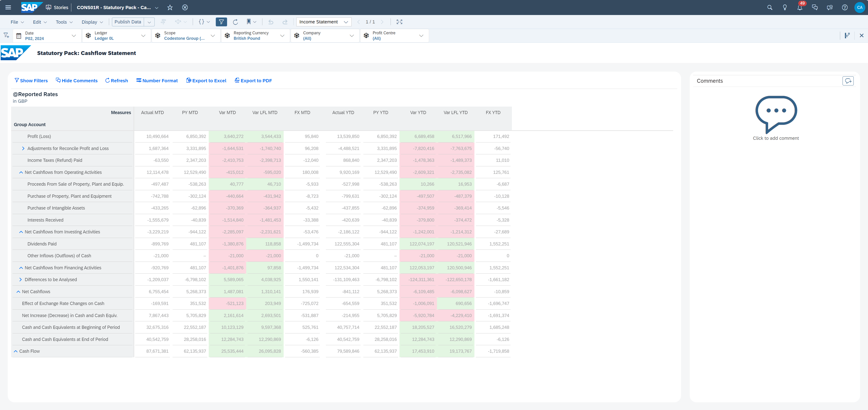
Task: Open the Stories navigation item
Action: click(x=57, y=7)
